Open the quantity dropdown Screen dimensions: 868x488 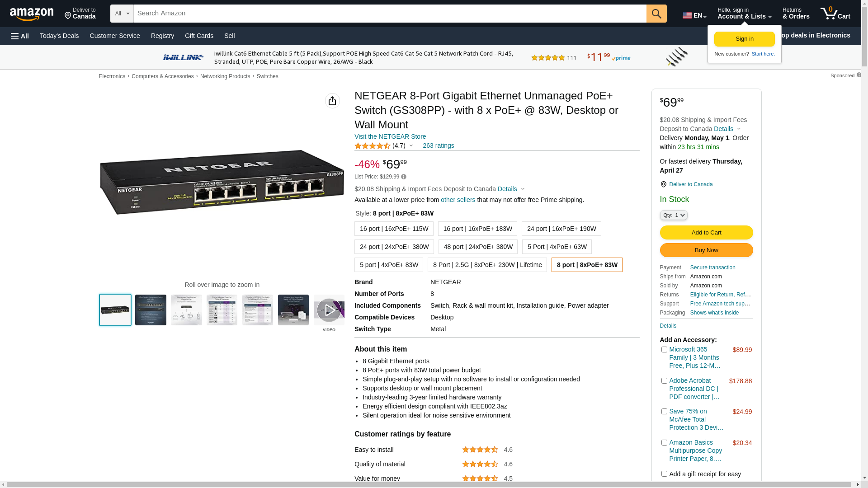(674, 216)
